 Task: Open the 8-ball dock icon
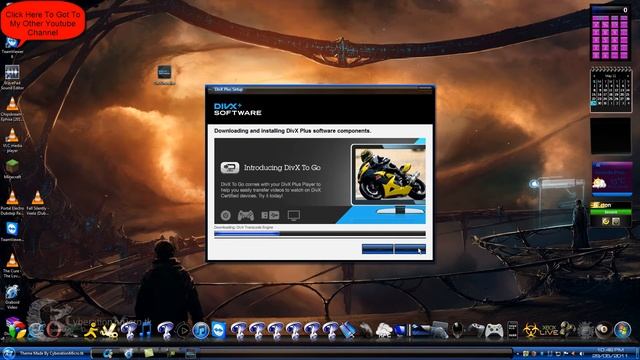point(604,330)
